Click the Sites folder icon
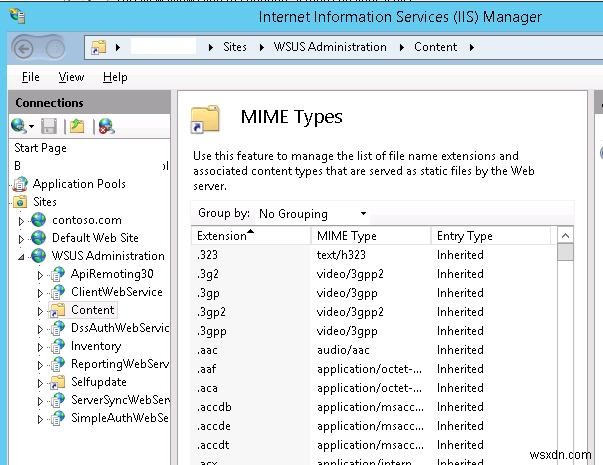 [x=20, y=202]
